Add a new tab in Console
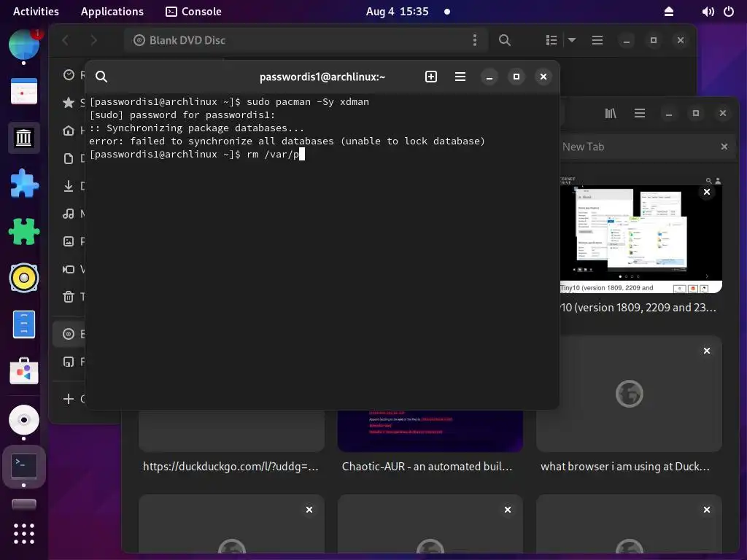The height and width of the screenshot is (560, 747). [x=430, y=77]
